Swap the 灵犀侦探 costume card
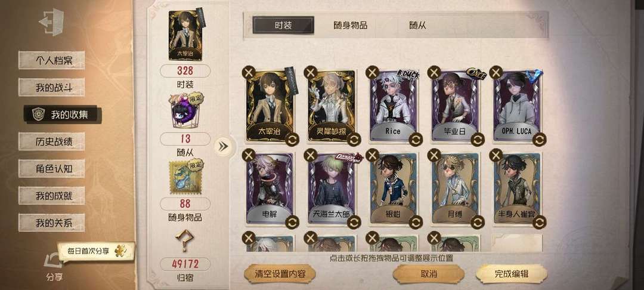644x290 pixels. 354,140
